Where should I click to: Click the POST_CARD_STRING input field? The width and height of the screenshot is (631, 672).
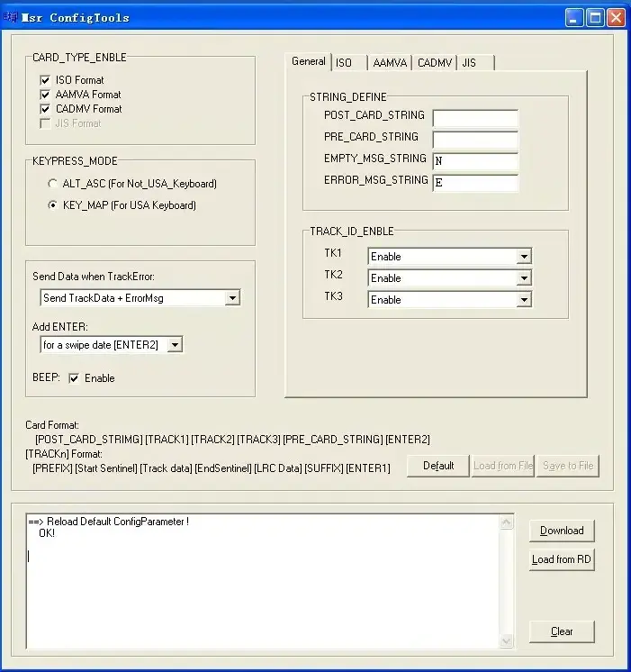475,119
